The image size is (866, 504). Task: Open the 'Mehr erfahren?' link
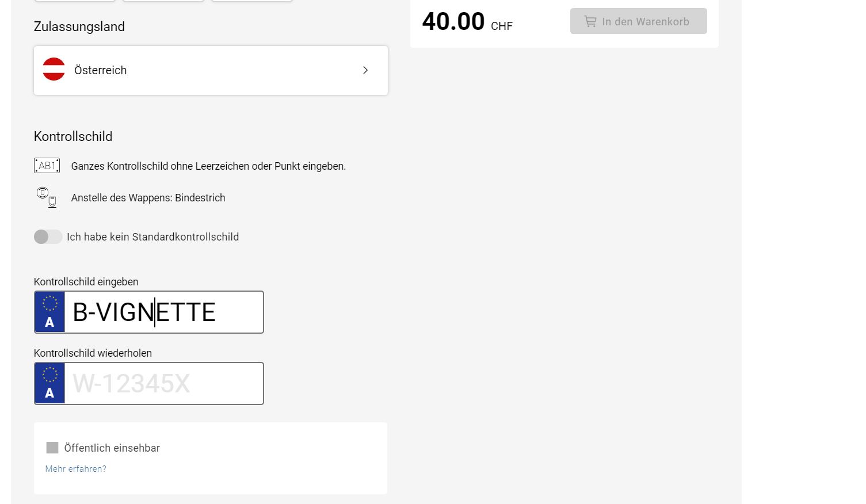[x=75, y=469]
